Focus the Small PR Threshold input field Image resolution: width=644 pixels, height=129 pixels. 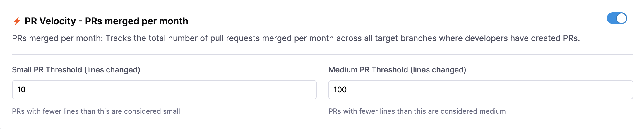164,90
